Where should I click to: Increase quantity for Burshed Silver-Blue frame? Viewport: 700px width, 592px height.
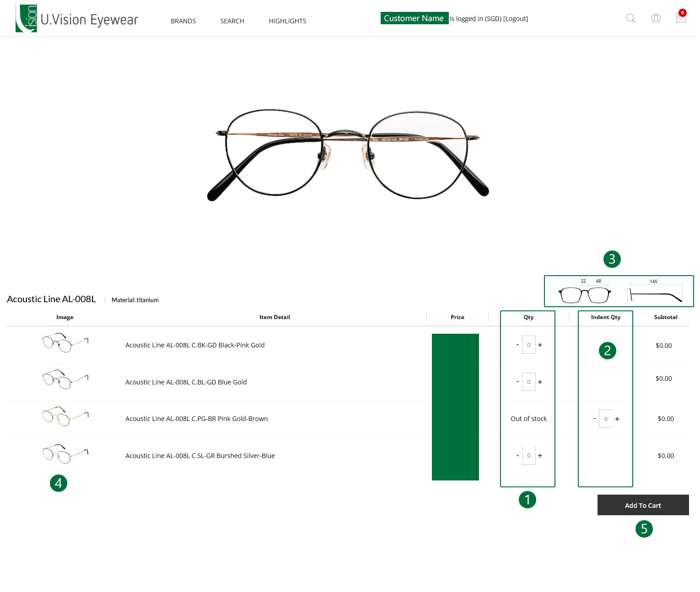[540, 456]
